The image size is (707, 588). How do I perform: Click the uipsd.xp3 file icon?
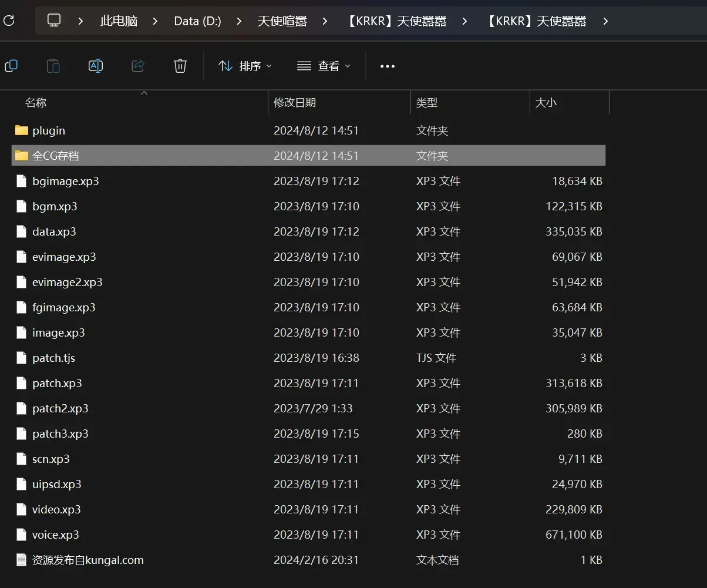pos(22,484)
